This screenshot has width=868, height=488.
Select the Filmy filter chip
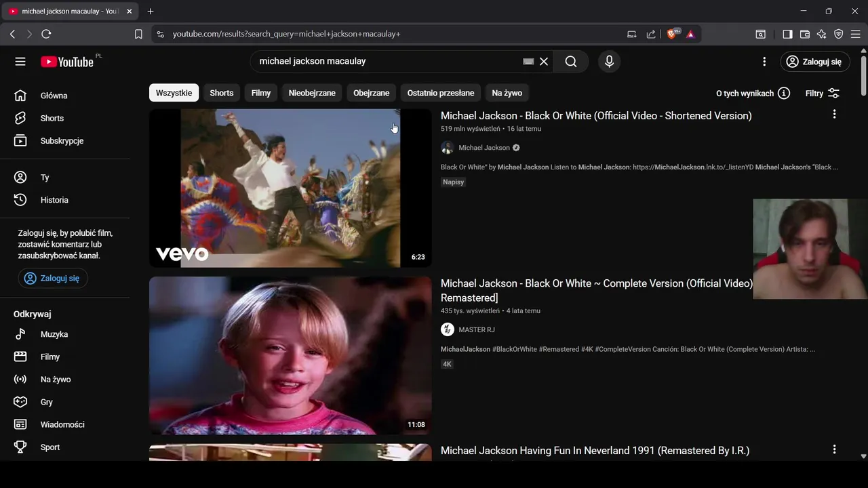[261, 93]
